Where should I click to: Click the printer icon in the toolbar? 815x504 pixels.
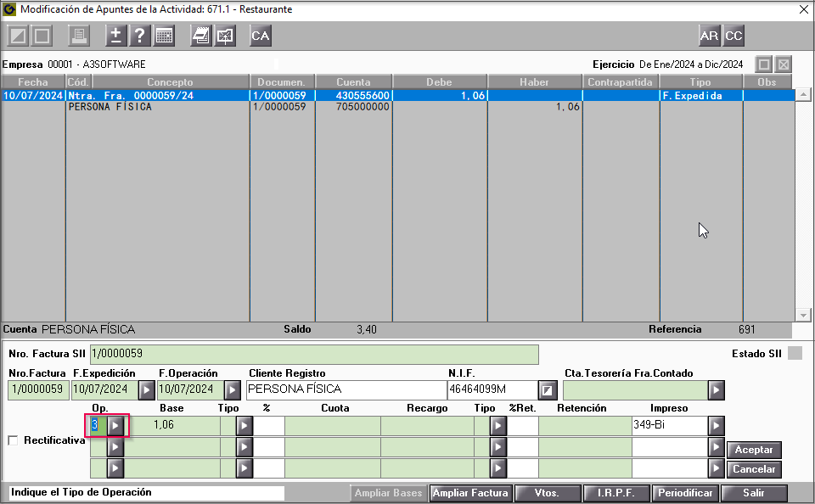(79, 36)
